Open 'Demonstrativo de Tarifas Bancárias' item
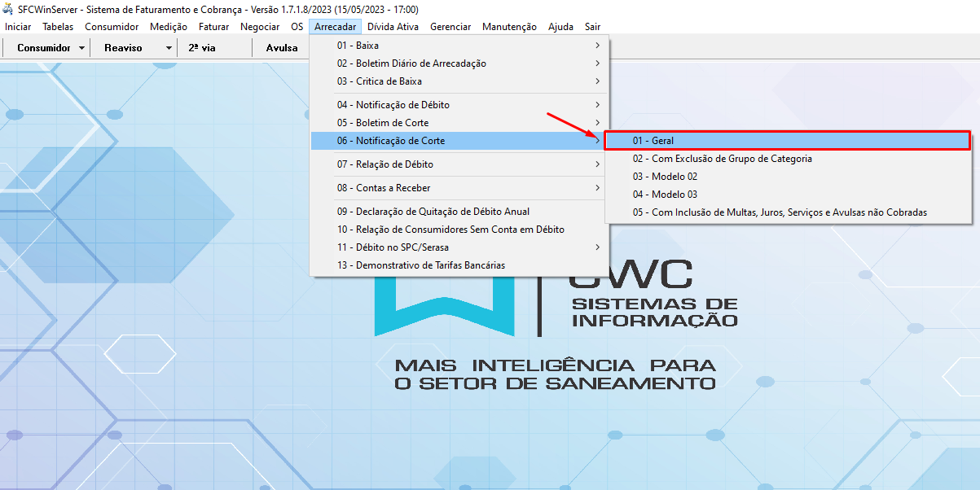The width and height of the screenshot is (980, 490). click(x=420, y=265)
